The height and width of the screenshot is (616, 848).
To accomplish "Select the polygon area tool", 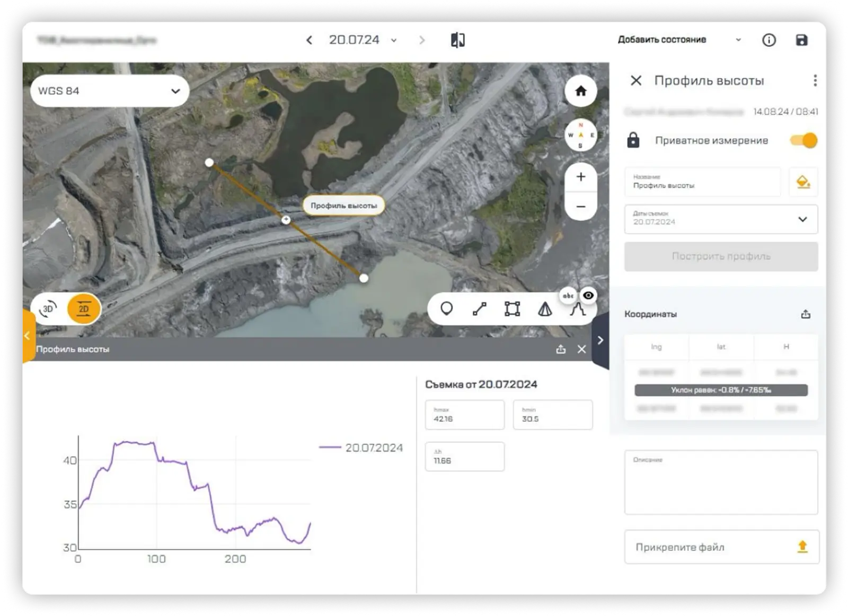I will click(x=512, y=309).
